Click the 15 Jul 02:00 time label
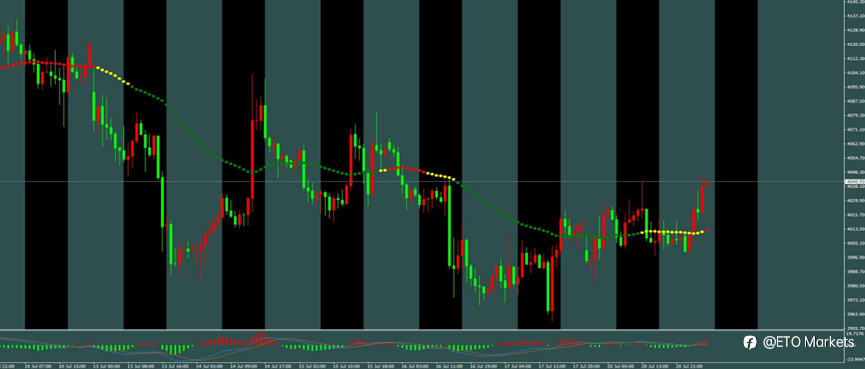Screen dimensions: 865x369 [313, 366]
